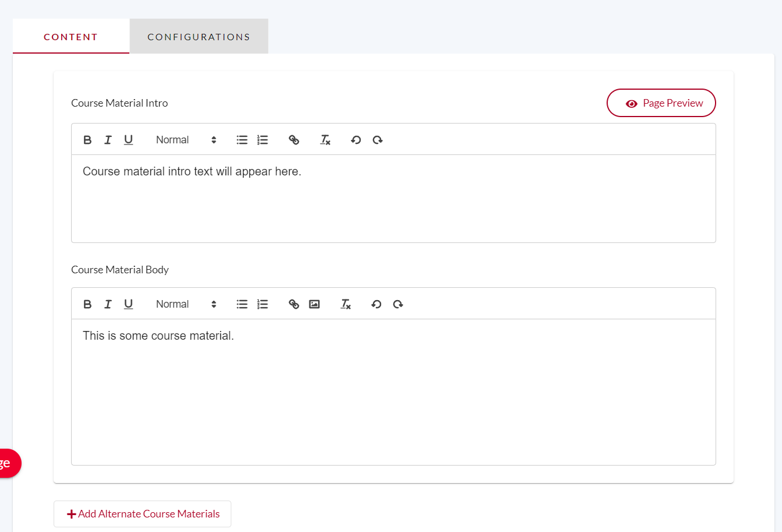Insert link in Course Material Intro editor
This screenshot has width=782, height=532.
point(294,140)
